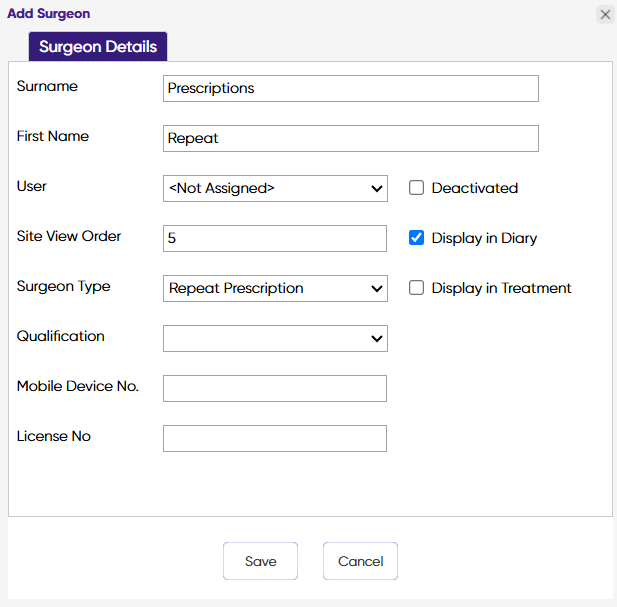
Task: Focus the Surname text field
Action: point(350,88)
